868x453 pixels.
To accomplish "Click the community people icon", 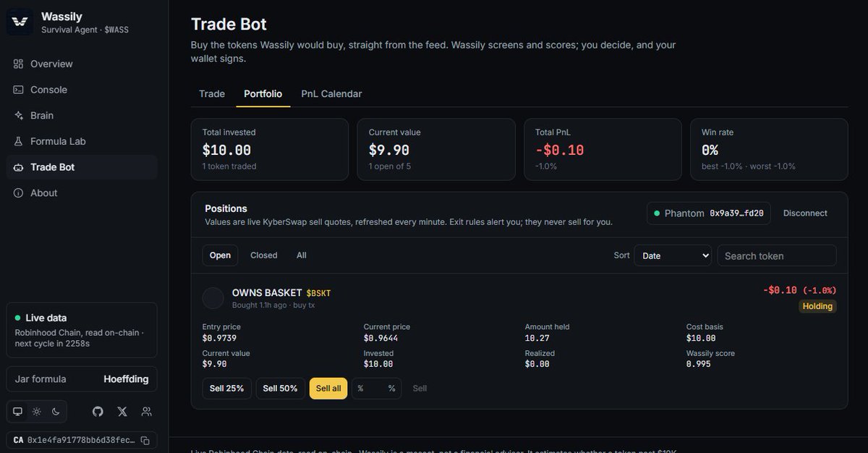I will point(147,412).
